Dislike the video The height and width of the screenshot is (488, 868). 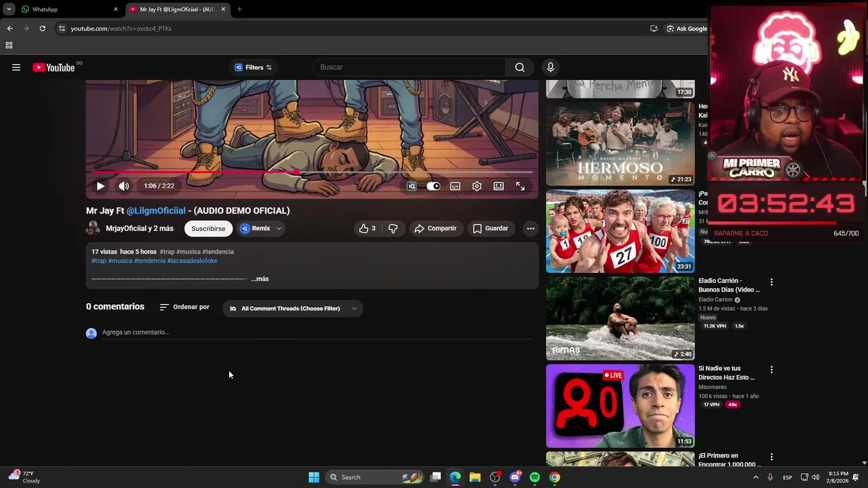point(393,228)
